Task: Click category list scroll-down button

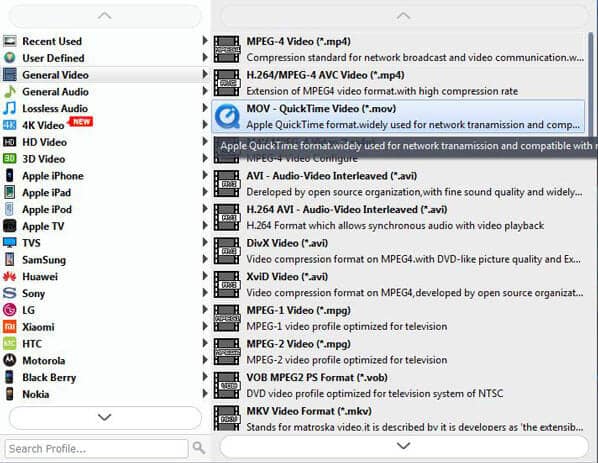Action: (105, 418)
